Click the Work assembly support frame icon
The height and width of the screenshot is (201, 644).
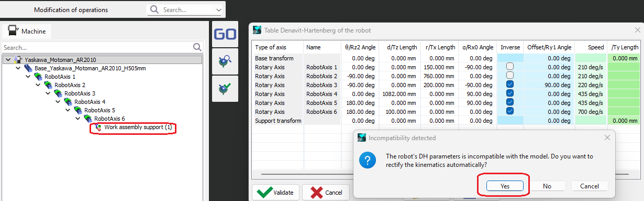click(98, 128)
